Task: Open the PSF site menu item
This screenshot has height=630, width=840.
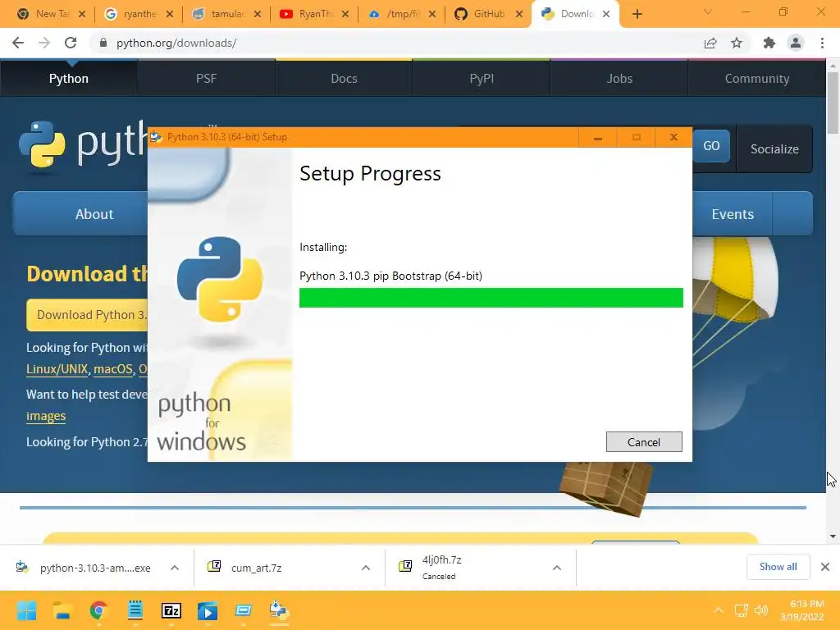Action: (206, 78)
